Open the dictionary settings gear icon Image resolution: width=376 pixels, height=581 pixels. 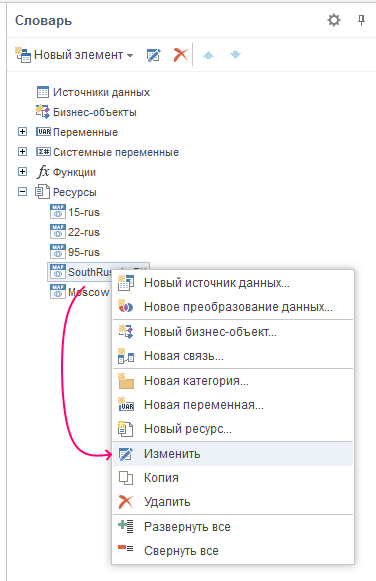(x=334, y=20)
